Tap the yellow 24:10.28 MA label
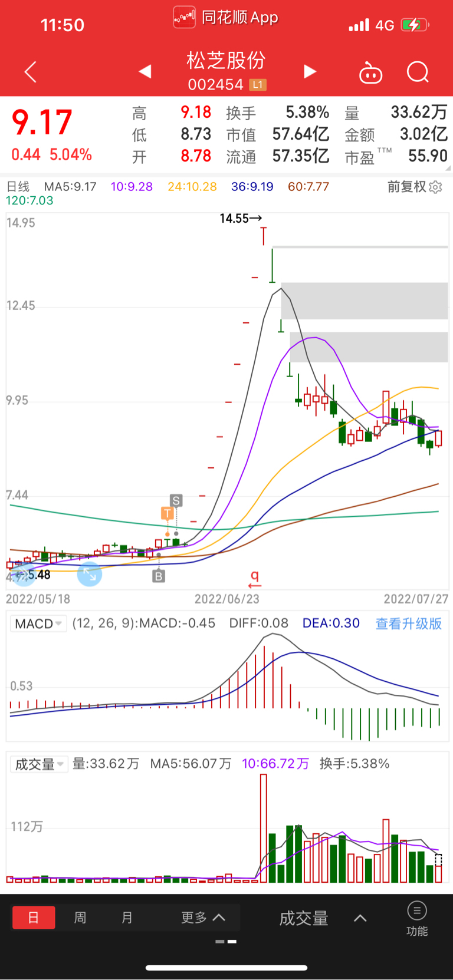Image resolution: width=453 pixels, height=980 pixels. (192, 187)
